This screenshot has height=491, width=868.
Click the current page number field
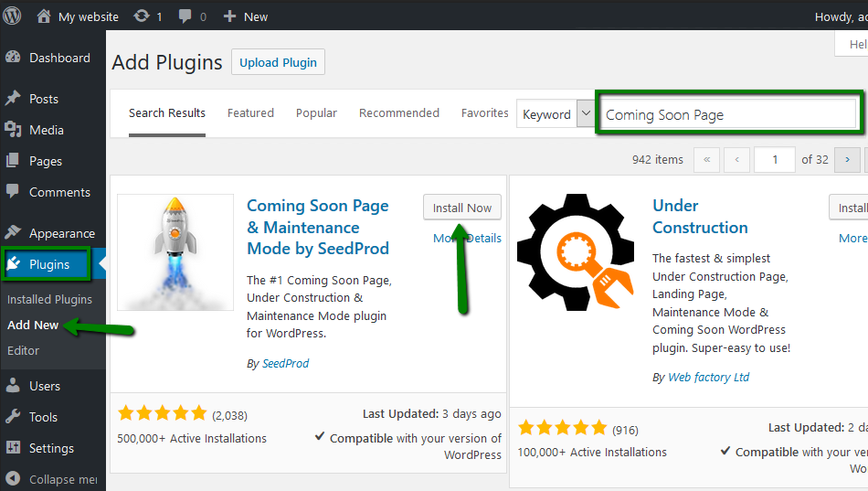775,160
